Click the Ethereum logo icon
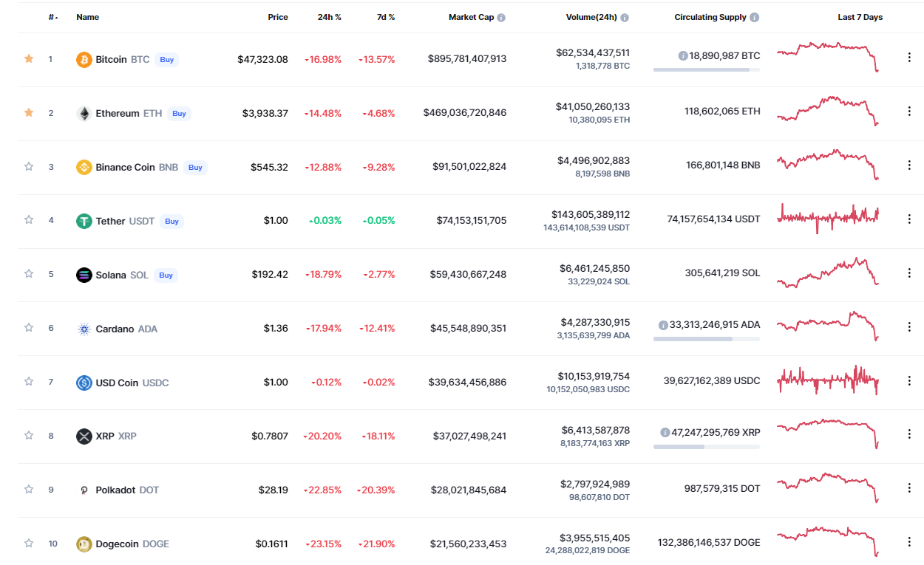 pyautogui.click(x=84, y=113)
